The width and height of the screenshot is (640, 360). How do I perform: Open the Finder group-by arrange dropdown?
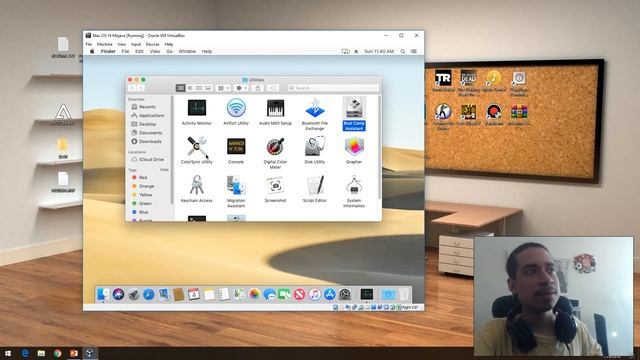tap(223, 88)
